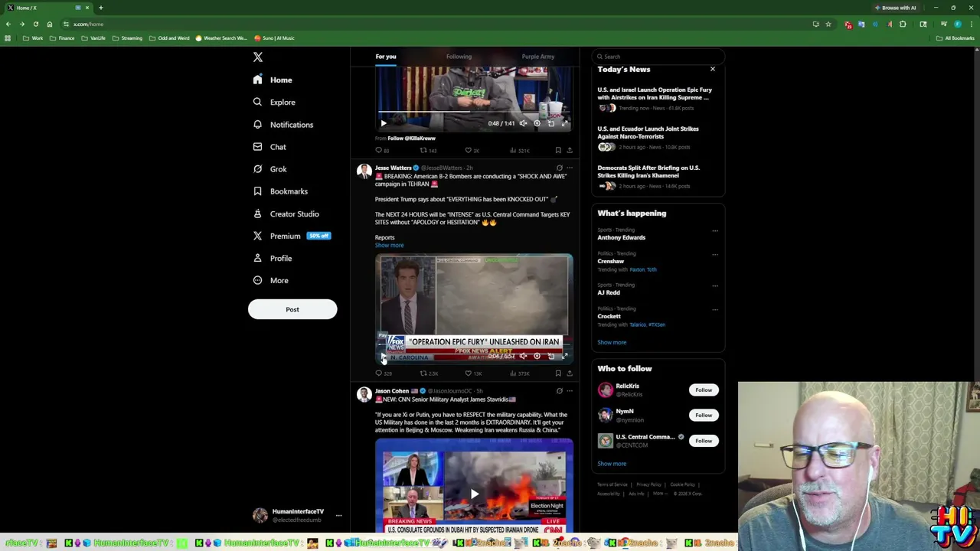
Task: Open Operation Epic Fury news story
Action: [657, 99]
